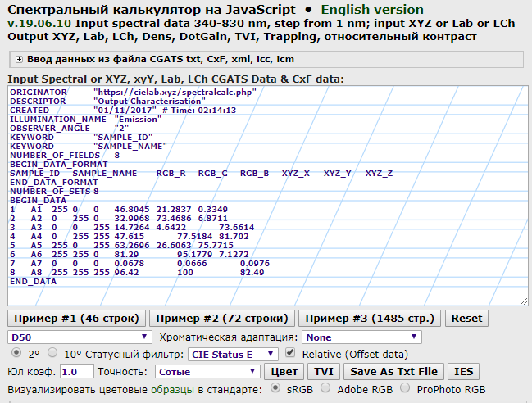Click the RGB_R column header text
The height and width of the screenshot is (403, 532).
click(171, 174)
